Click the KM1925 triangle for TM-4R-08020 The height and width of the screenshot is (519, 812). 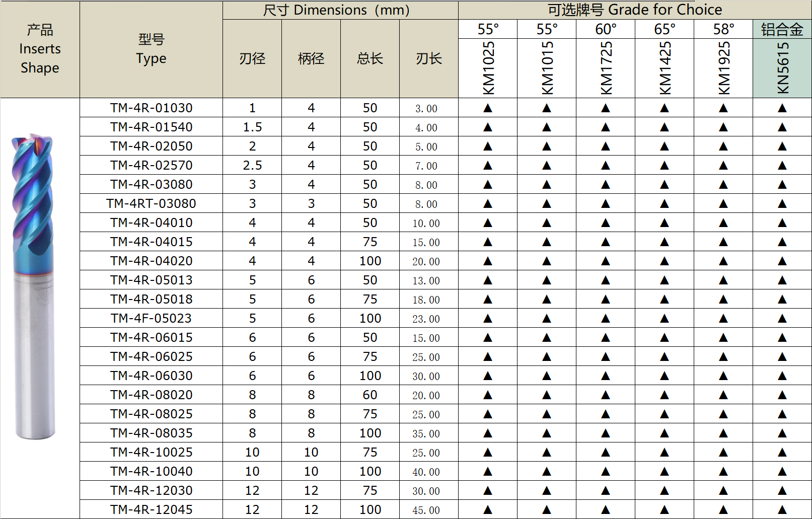tap(723, 395)
